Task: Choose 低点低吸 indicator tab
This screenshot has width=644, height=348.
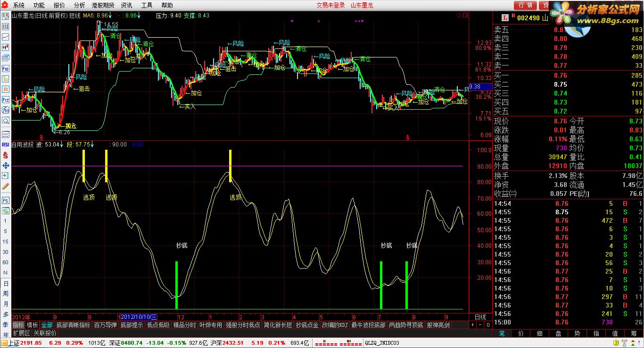Action: tap(158, 325)
